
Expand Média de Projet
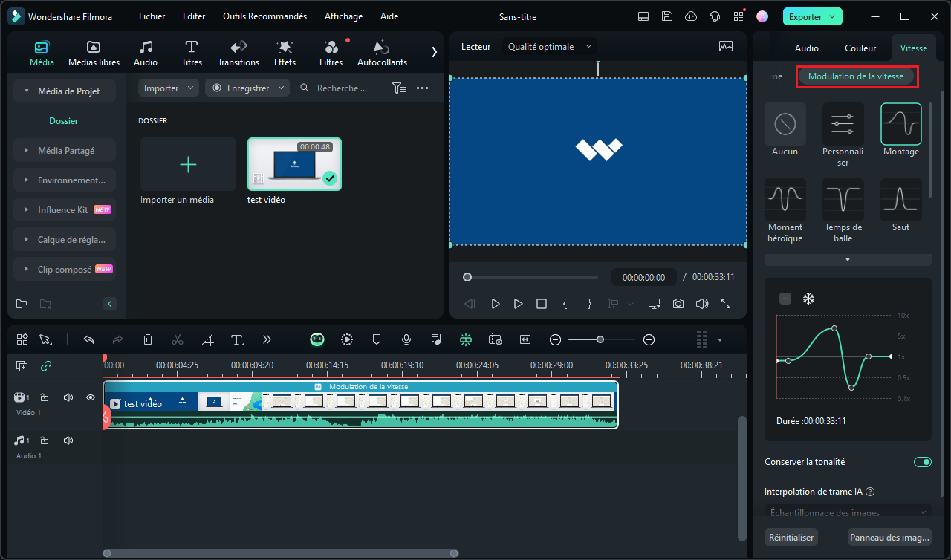click(x=65, y=91)
